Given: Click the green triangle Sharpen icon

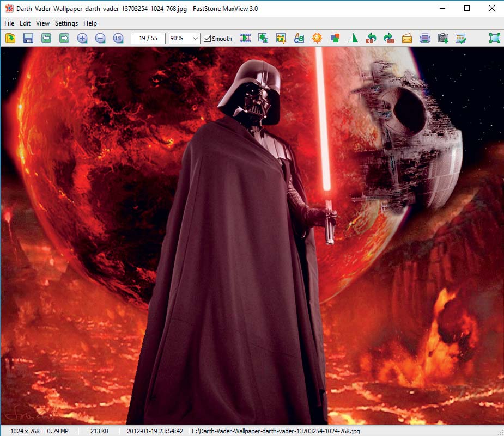Looking at the screenshot, I should pos(353,38).
